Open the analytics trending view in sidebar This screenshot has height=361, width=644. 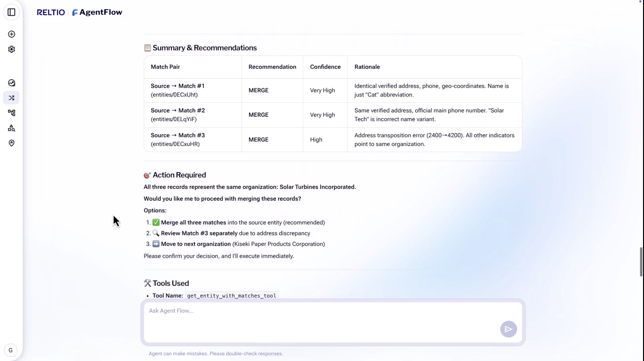(11, 83)
